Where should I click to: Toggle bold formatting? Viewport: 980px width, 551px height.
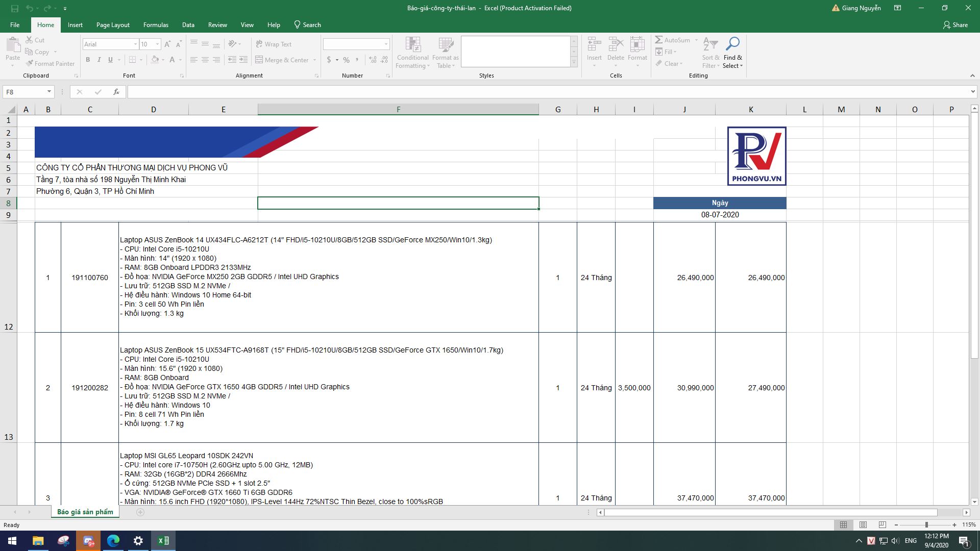click(88, 60)
